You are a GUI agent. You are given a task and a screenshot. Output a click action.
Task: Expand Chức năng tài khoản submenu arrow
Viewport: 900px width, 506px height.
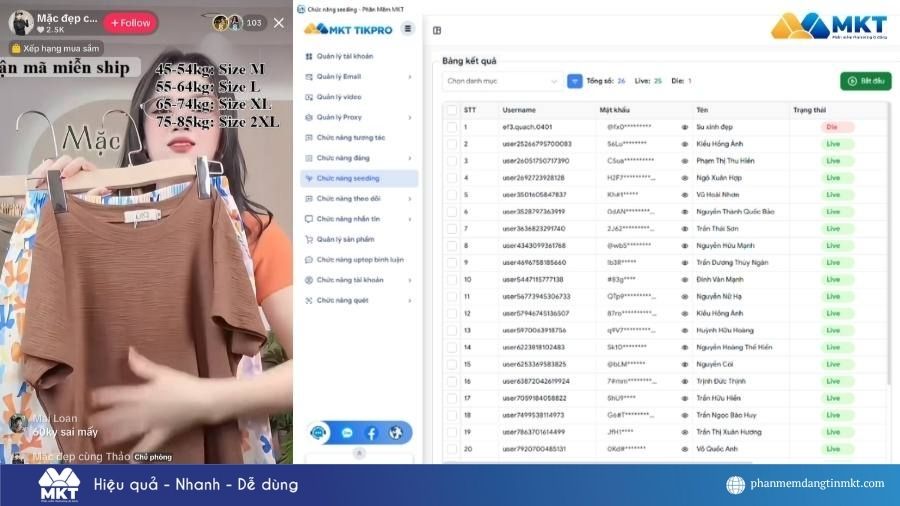[x=410, y=280]
